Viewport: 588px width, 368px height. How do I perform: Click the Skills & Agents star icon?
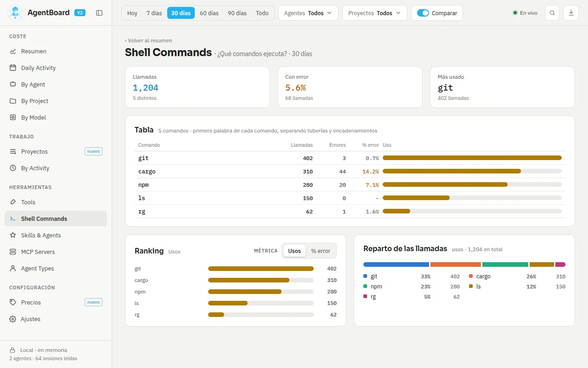(13, 236)
